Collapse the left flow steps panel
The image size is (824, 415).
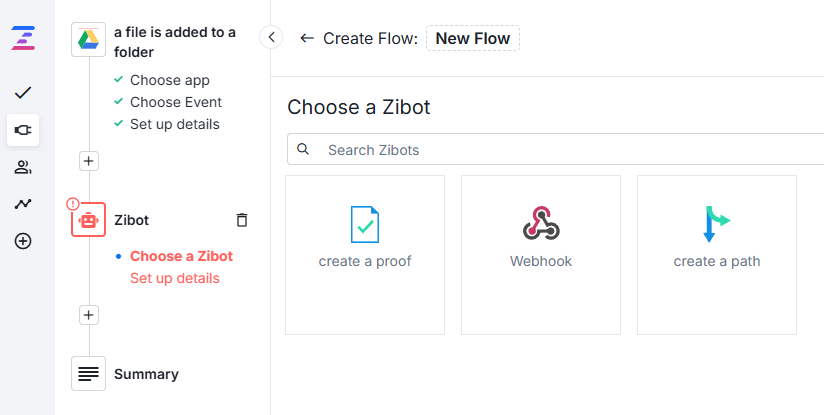270,38
